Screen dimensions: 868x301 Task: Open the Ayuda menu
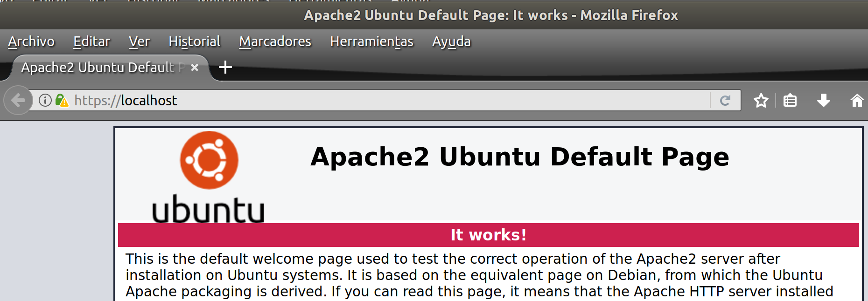pyautogui.click(x=451, y=41)
